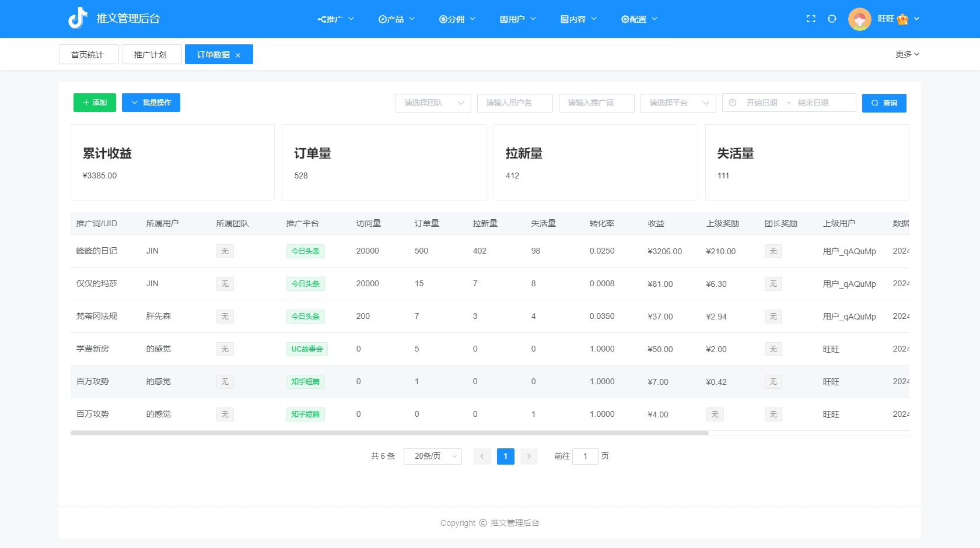980x548 pixels.
Task: Click 用户_qAQuMp in 峰峰的日记 row
Action: (x=849, y=251)
